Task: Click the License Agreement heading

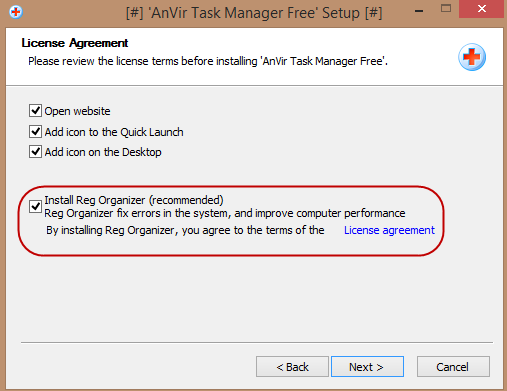Action: click(x=75, y=43)
